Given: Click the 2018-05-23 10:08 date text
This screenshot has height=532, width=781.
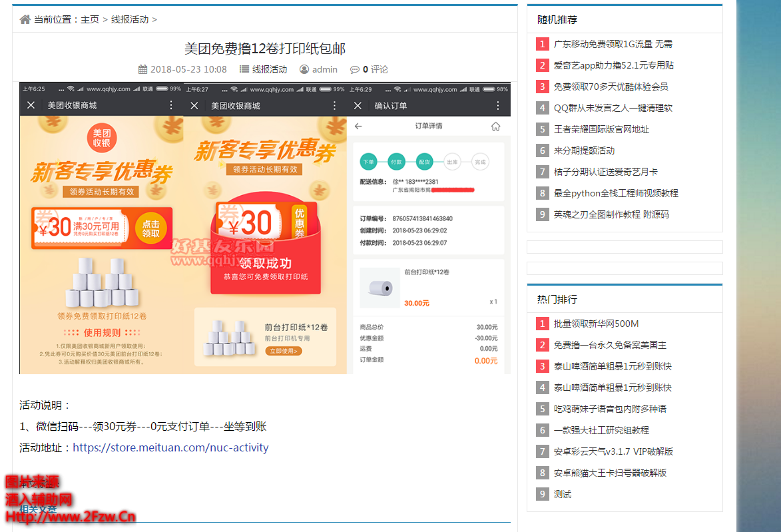Looking at the screenshot, I should click(x=189, y=69).
